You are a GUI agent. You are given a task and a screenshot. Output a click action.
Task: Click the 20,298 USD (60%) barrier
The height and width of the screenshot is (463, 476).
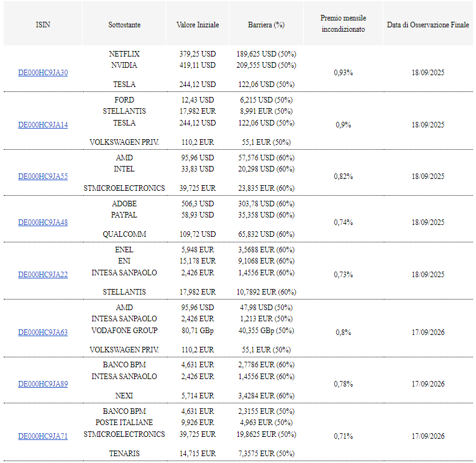point(266,169)
